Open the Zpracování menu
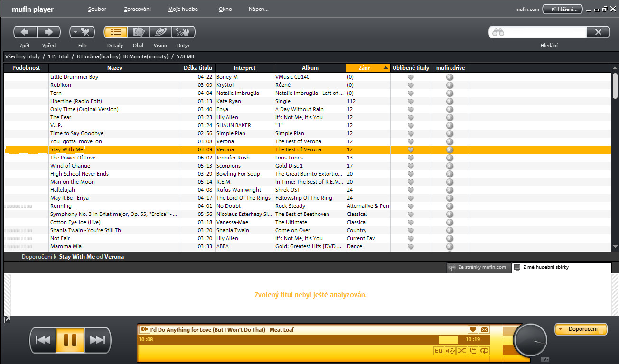The height and width of the screenshot is (364, 619). (137, 9)
